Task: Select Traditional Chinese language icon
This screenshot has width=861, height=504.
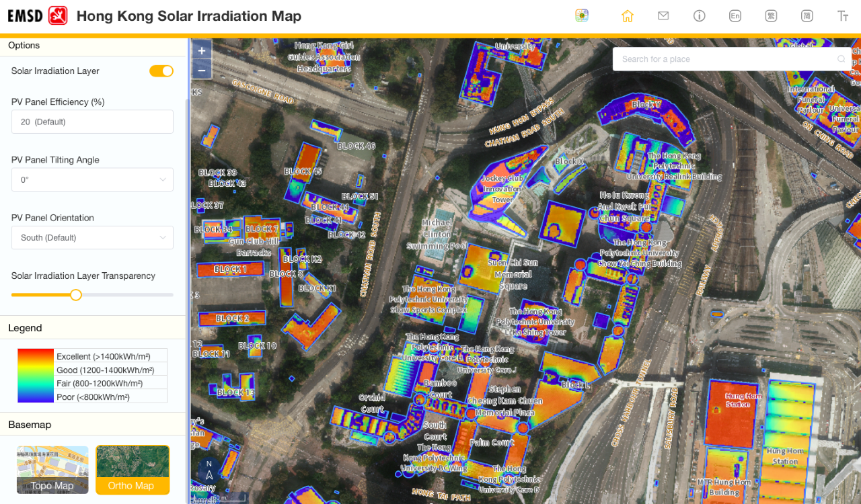Action: (x=771, y=15)
